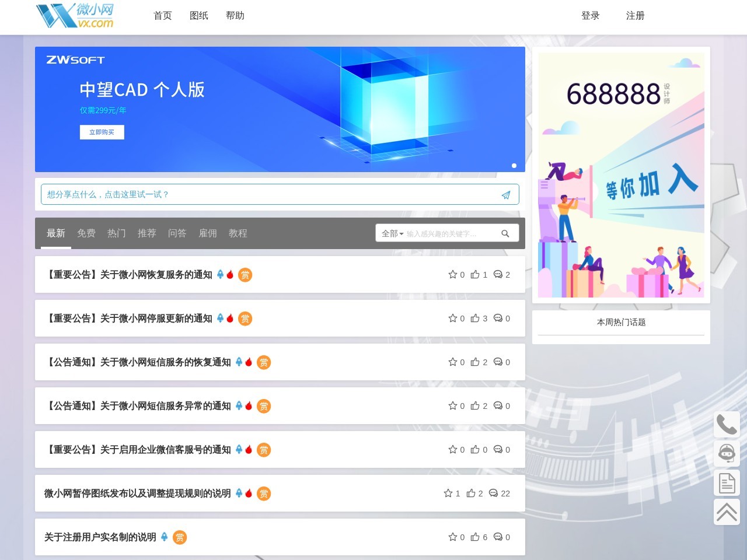Click the phone contact icon on the right edge
This screenshot has width=747, height=560.
pos(727,424)
